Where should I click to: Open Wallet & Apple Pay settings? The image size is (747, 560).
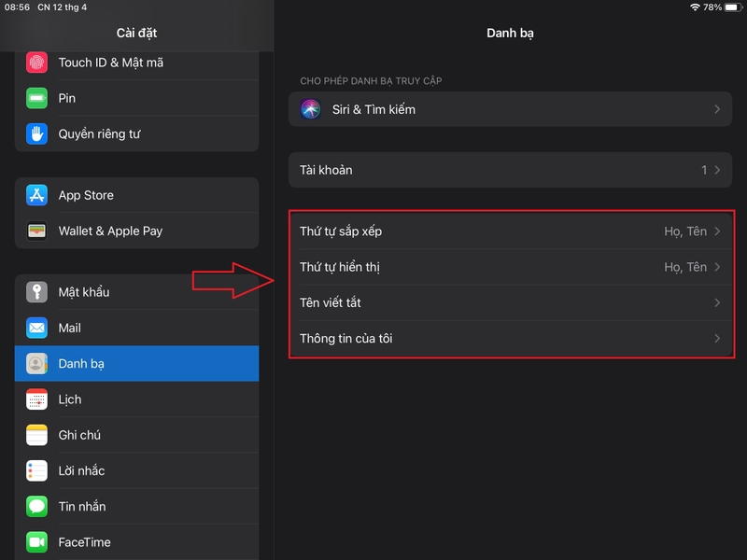[136, 231]
